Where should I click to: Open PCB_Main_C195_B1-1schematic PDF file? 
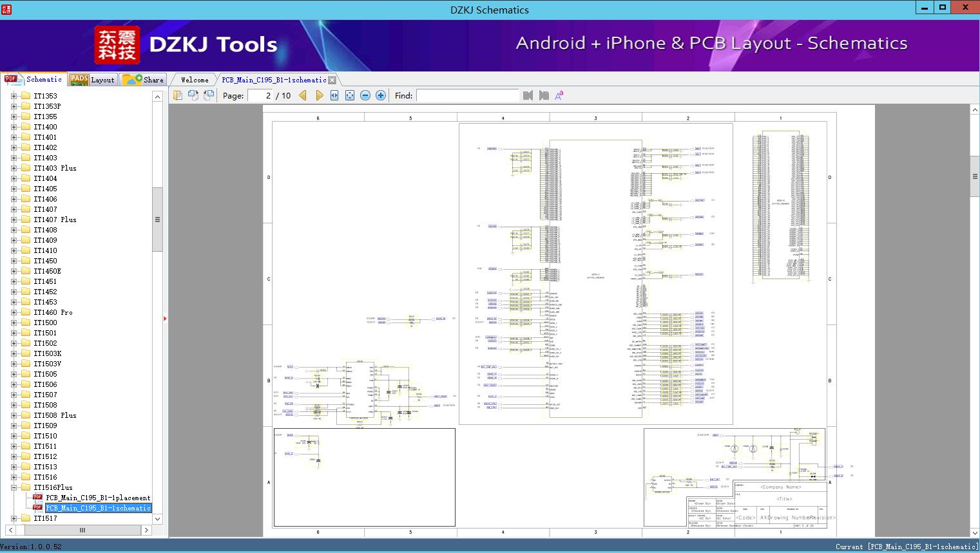98,508
